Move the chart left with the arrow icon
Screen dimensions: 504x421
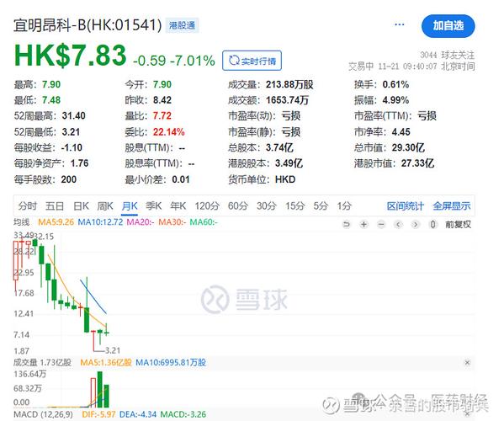(398, 224)
